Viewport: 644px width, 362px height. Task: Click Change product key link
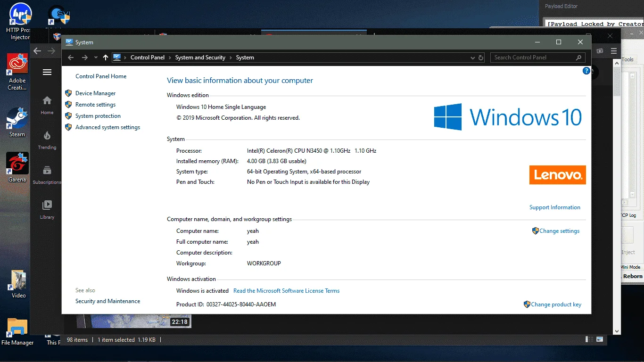pos(556,304)
